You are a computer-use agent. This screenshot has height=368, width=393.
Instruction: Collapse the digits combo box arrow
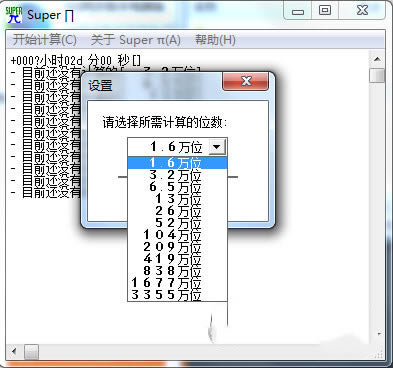tap(217, 146)
